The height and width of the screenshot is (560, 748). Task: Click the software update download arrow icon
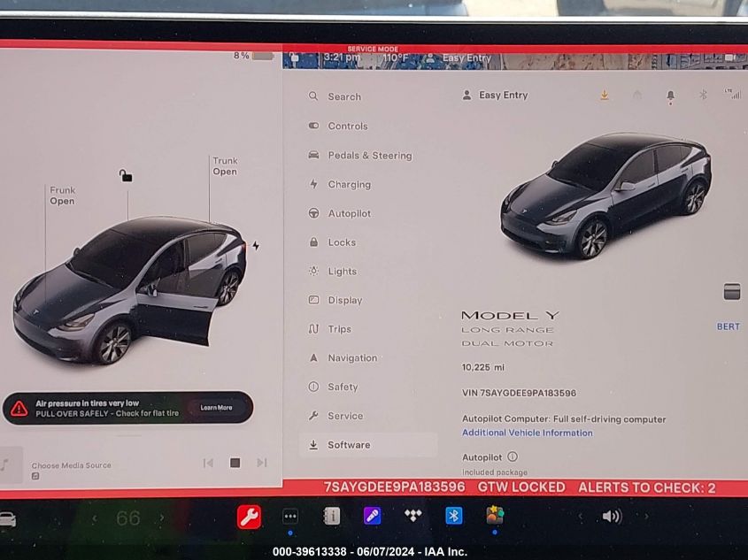pyautogui.click(x=605, y=95)
